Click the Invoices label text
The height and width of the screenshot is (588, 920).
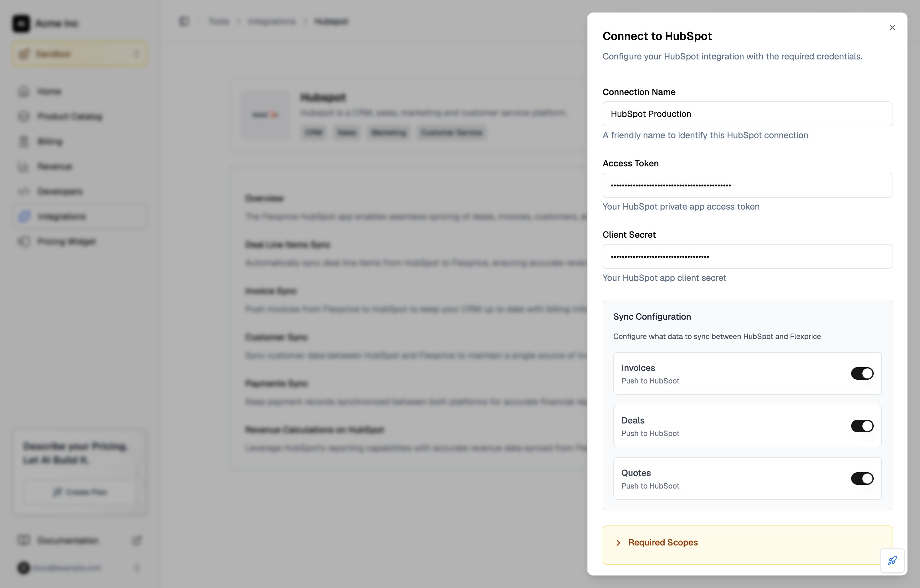coord(638,368)
